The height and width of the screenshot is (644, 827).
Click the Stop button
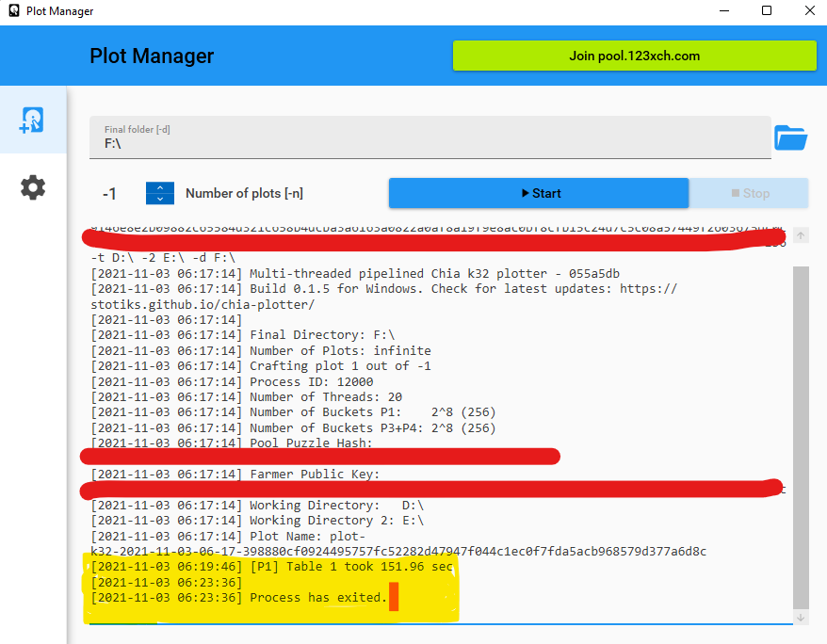(x=749, y=192)
